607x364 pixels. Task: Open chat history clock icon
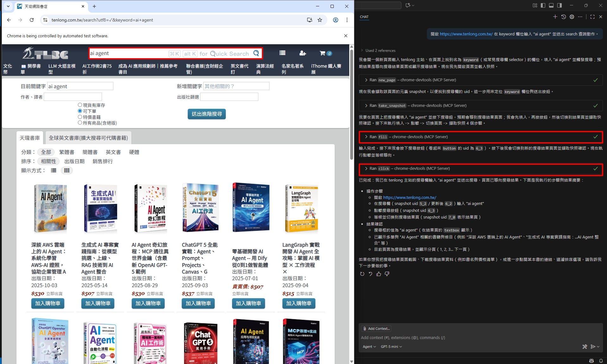click(564, 17)
